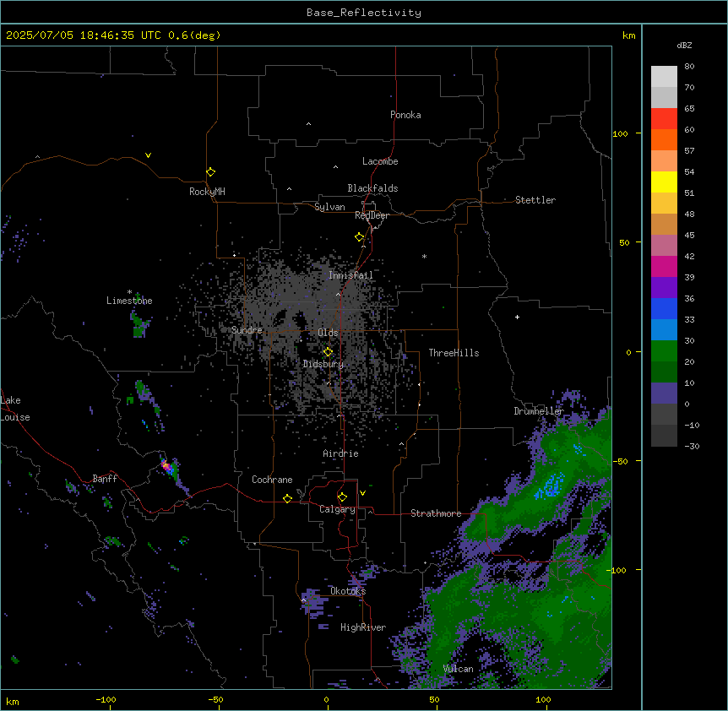Click the HighRiver city label
Image resolution: width=728 pixels, height=711 pixels.
tap(363, 627)
